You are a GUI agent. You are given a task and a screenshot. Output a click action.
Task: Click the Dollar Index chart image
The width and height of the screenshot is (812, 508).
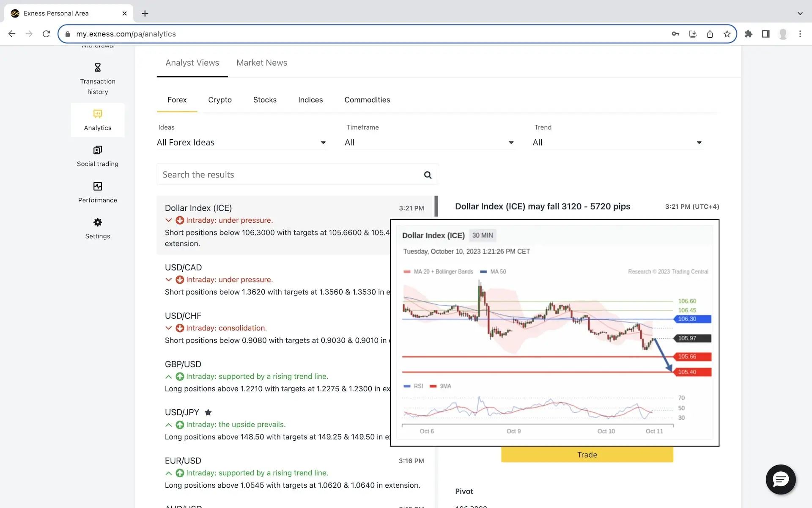point(554,333)
